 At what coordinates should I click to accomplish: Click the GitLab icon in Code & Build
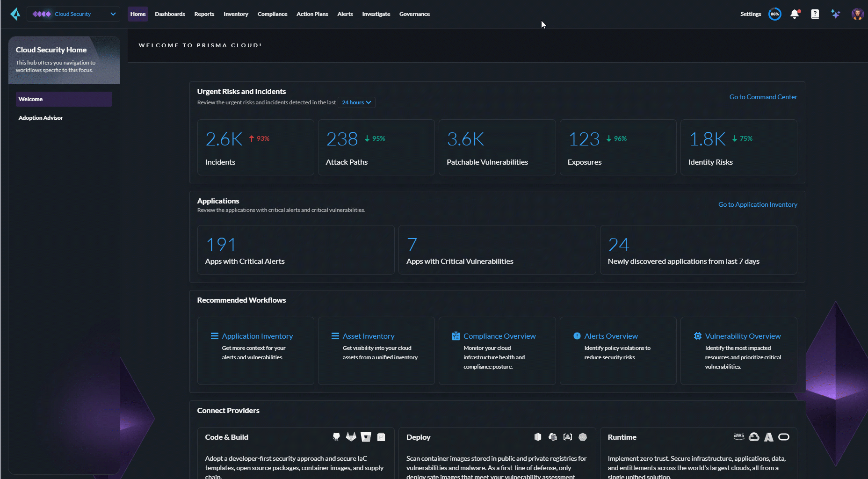(351, 437)
